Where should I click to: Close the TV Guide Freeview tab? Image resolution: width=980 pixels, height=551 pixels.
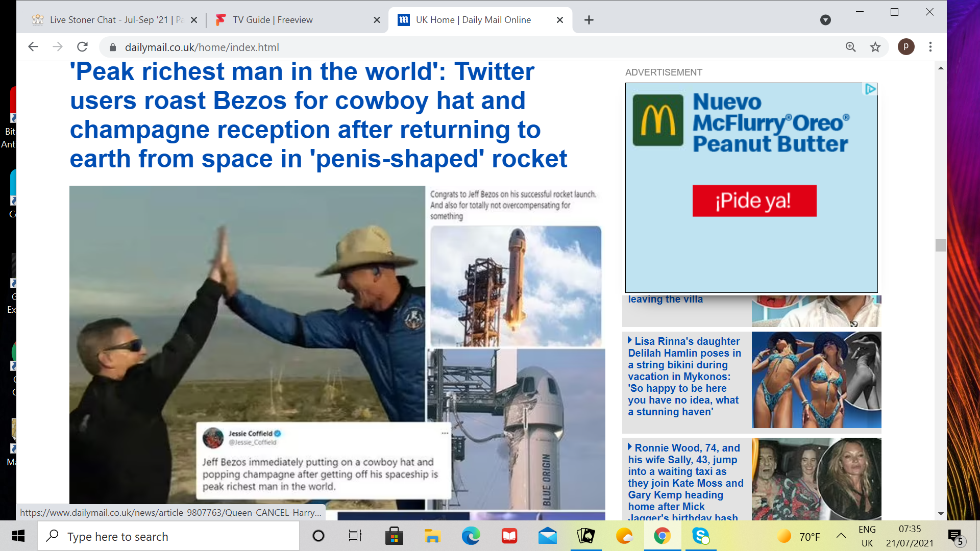tap(377, 20)
